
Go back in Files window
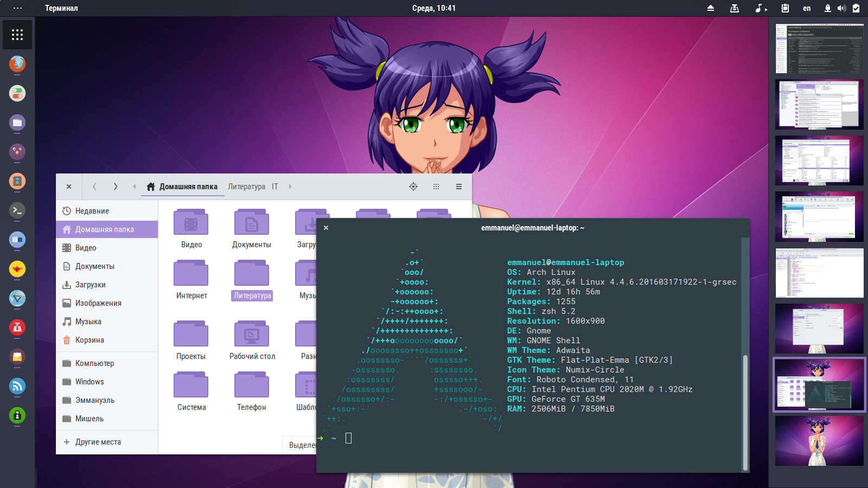[94, 187]
